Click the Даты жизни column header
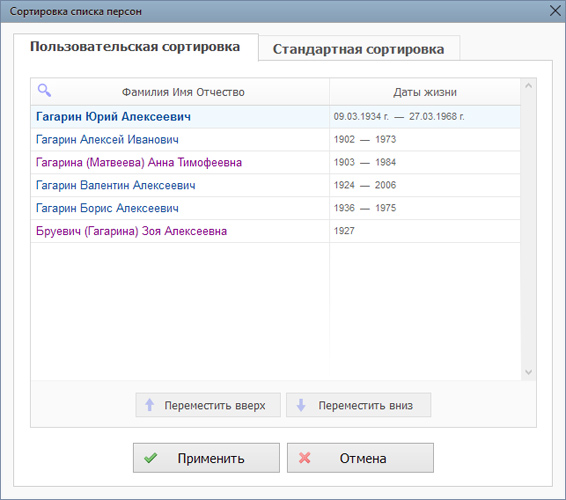Screen dimensions: 566x500 (x=425, y=92)
